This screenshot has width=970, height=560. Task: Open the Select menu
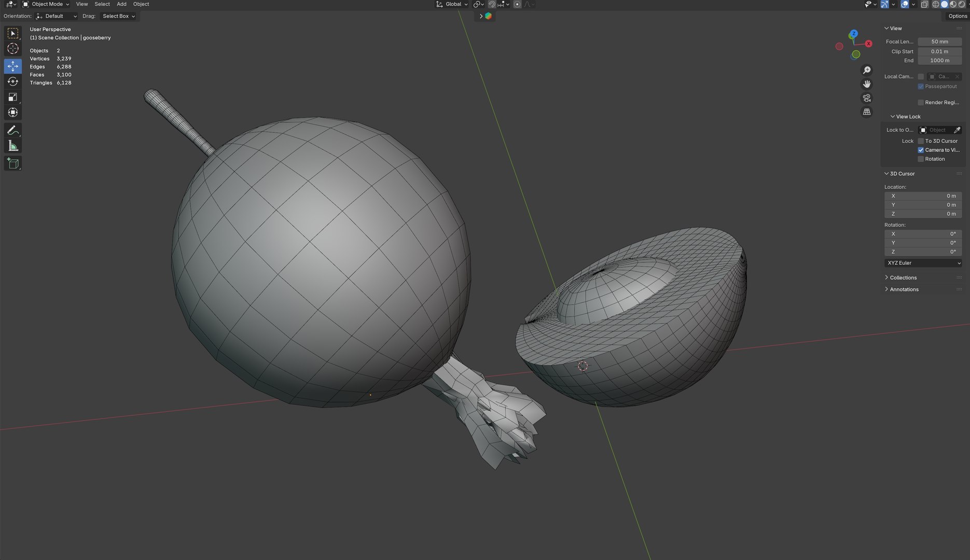(102, 4)
